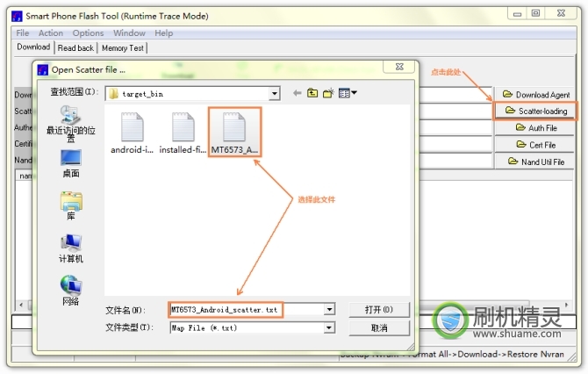
Task: Click the Scatter-loading path field
Action: click(455, 111)
